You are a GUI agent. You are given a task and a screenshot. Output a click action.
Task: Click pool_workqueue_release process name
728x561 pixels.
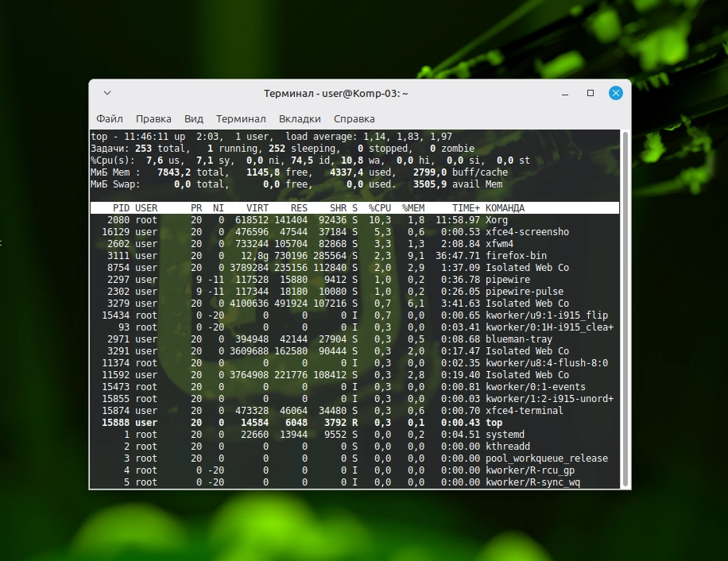(547, 458)
